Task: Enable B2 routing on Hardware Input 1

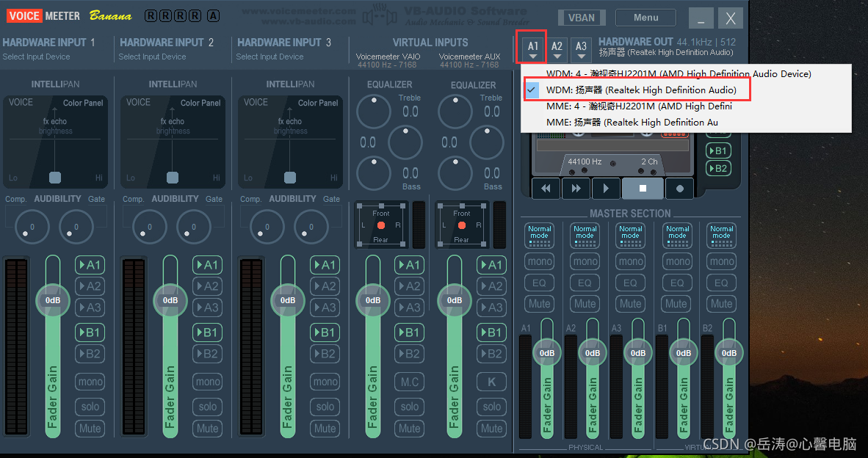Action: (x=90, y=354)
